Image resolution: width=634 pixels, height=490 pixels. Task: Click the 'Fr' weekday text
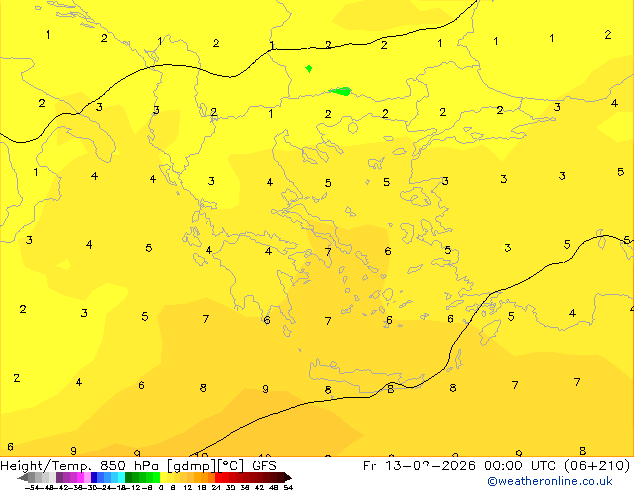[x=370, y=466]
